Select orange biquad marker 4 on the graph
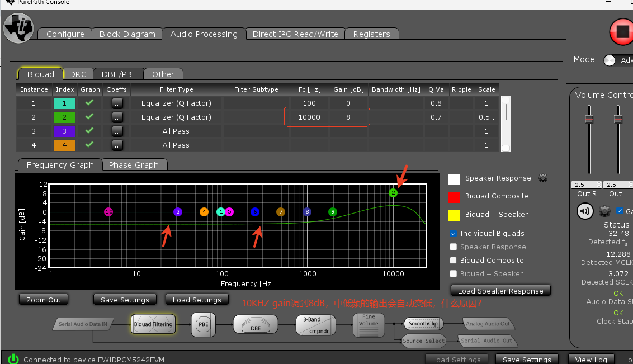633x364 pixels. click(x=204, y=212)
